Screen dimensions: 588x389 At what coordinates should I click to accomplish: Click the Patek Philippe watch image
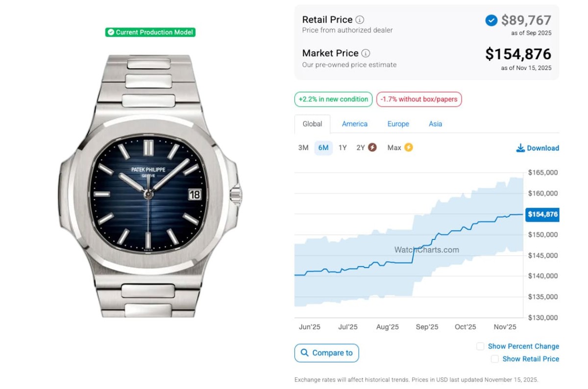click(149, 186)
